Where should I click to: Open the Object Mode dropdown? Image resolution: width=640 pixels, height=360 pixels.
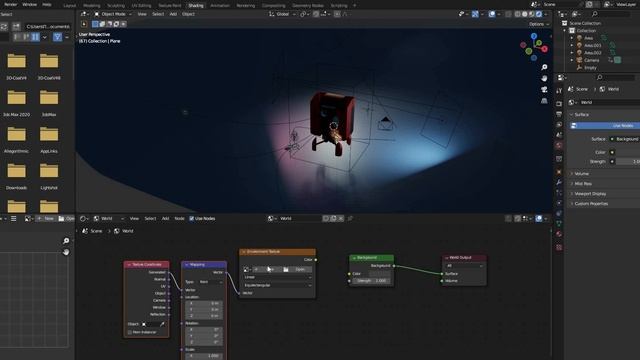(113, 14)
